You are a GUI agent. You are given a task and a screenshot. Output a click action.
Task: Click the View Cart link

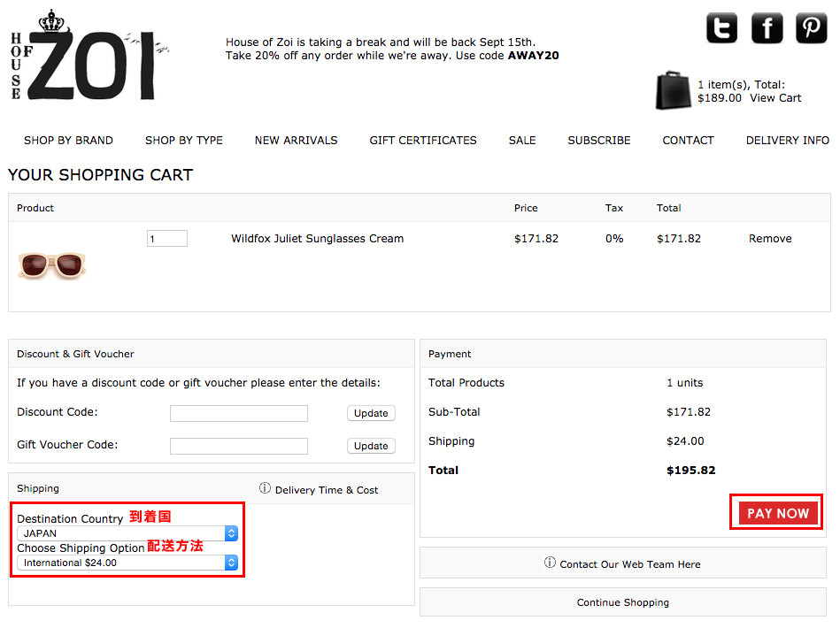(x=775, y=98)
